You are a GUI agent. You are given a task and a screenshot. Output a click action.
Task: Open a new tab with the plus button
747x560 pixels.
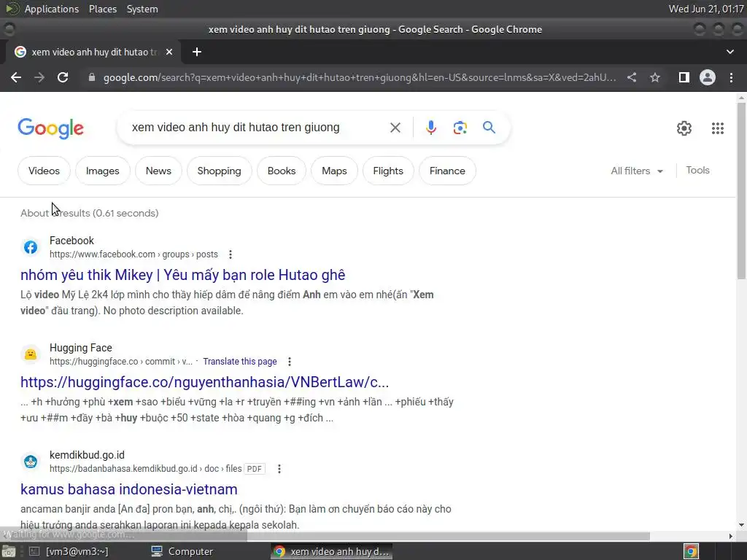(x=197, y=52)
